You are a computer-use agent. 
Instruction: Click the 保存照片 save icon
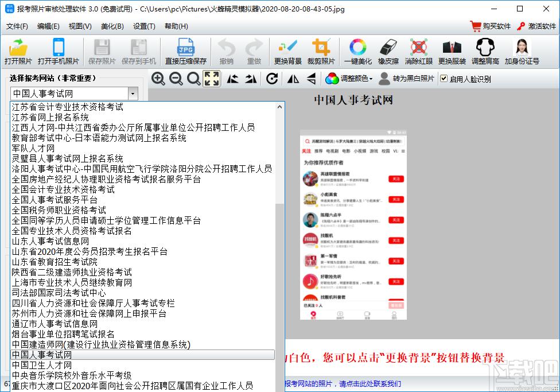(x=102, y=51)
